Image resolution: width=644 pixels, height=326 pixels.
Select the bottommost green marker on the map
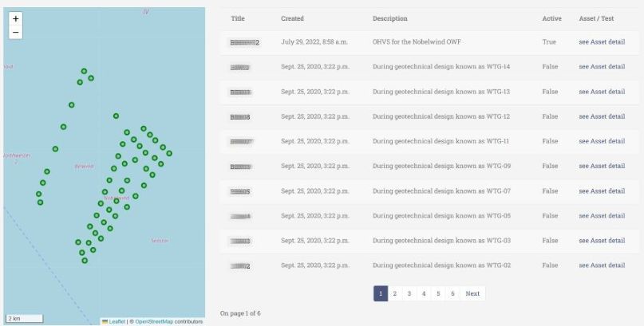pos(85,261)
